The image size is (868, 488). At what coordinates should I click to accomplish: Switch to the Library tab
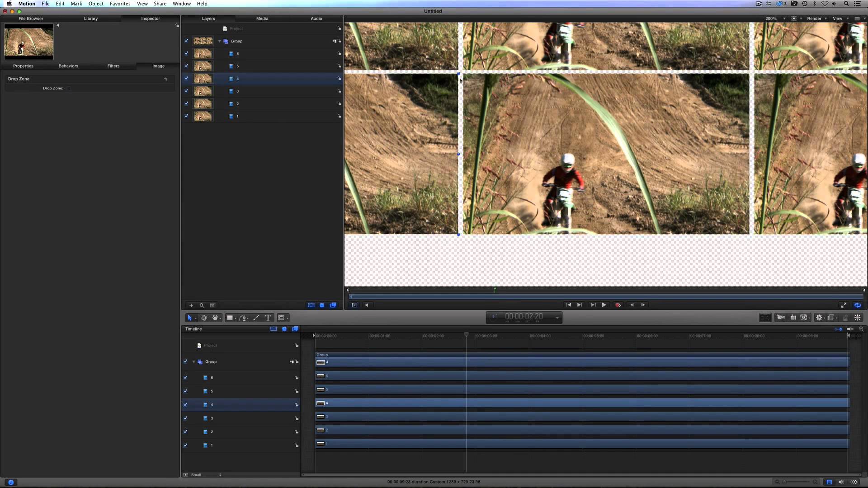tap(90, 19)
